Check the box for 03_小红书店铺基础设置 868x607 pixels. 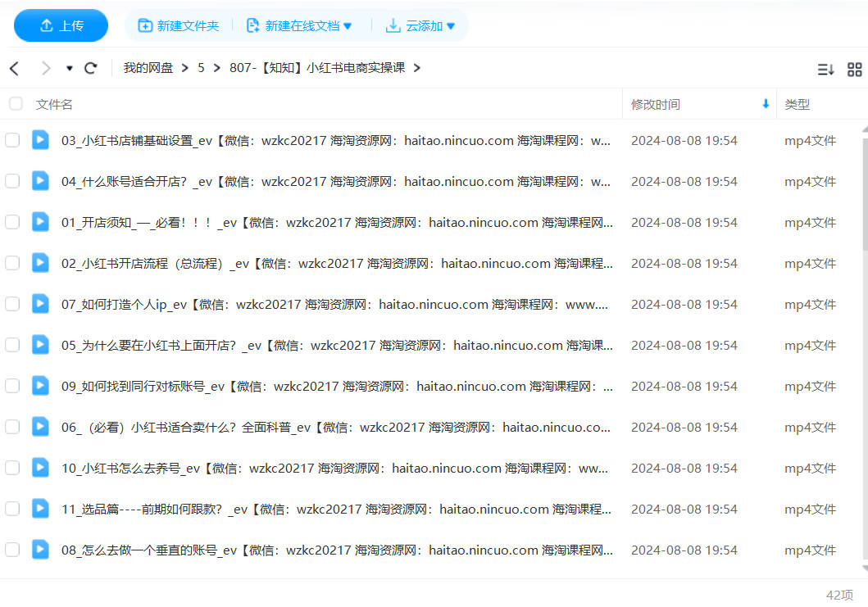pos(12,140)
